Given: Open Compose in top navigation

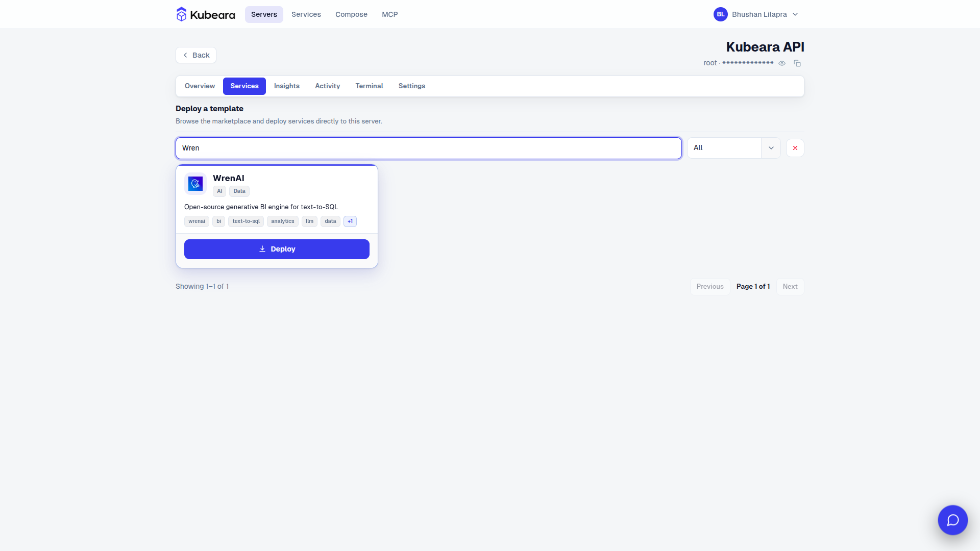Looking at the screenshot, I should 351,14.
